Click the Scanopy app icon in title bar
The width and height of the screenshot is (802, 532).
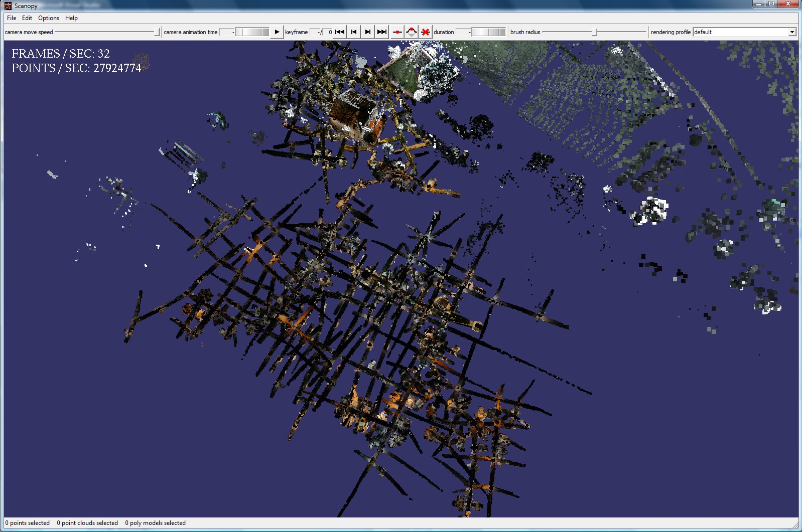pos(8,6)
